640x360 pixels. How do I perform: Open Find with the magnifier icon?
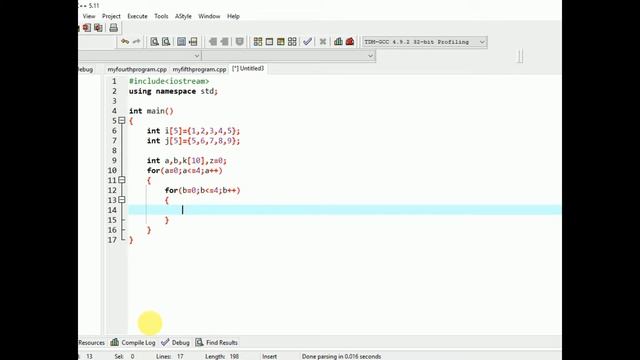click(x=154, y=42)
